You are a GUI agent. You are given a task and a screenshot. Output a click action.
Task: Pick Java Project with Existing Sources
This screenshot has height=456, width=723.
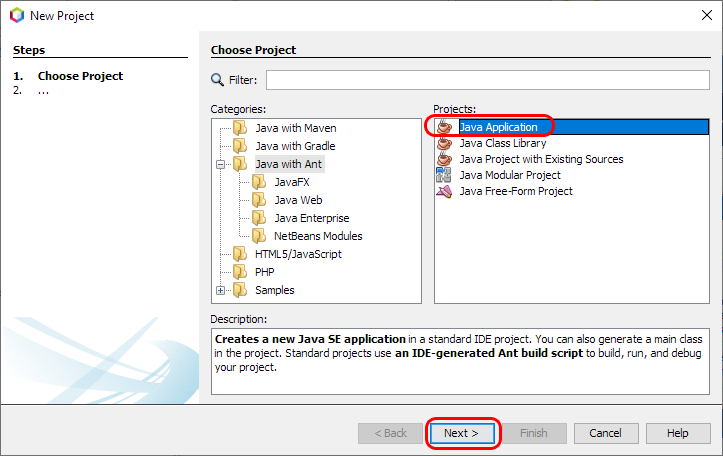[540, 159]
